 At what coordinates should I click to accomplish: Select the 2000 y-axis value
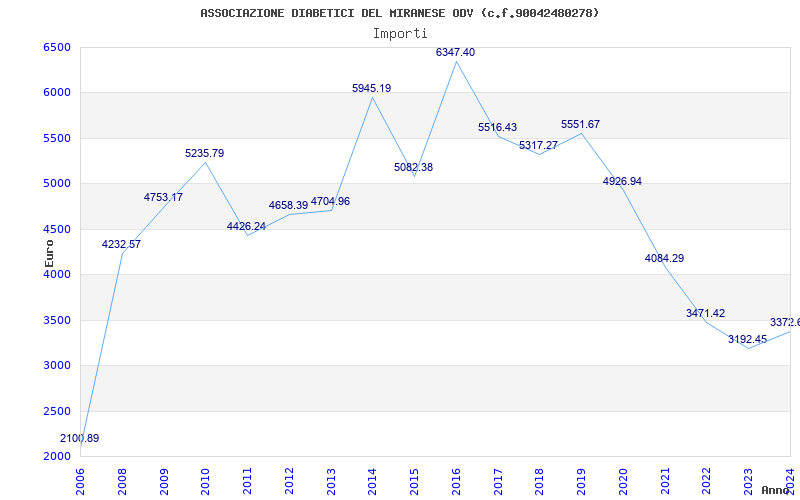(x=57, y=457)
